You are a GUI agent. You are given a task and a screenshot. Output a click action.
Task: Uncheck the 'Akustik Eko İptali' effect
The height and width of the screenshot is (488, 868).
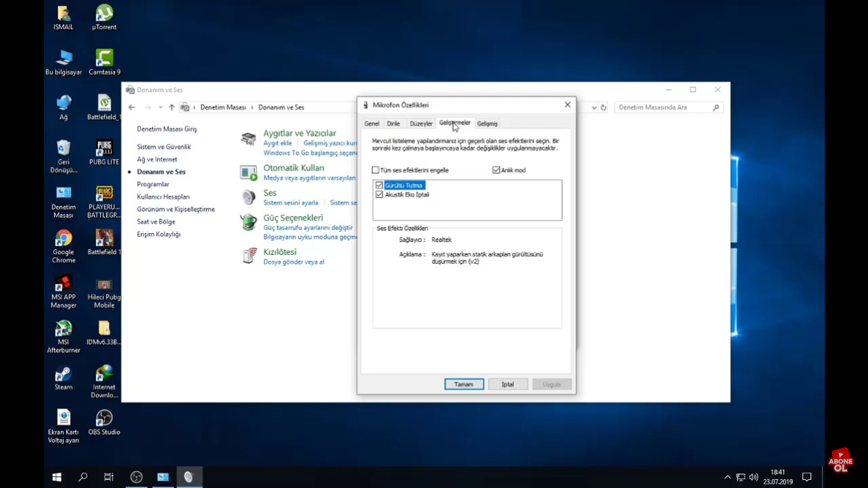point(379,194)
